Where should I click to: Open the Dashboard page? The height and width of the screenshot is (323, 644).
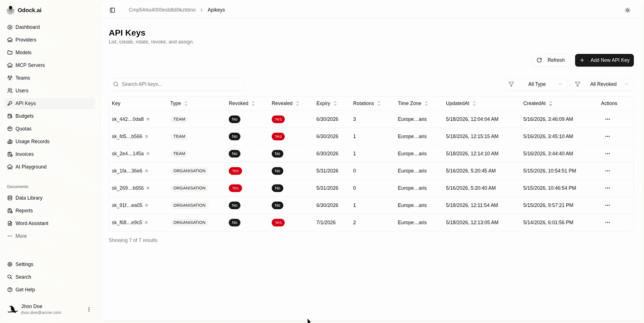49,27
